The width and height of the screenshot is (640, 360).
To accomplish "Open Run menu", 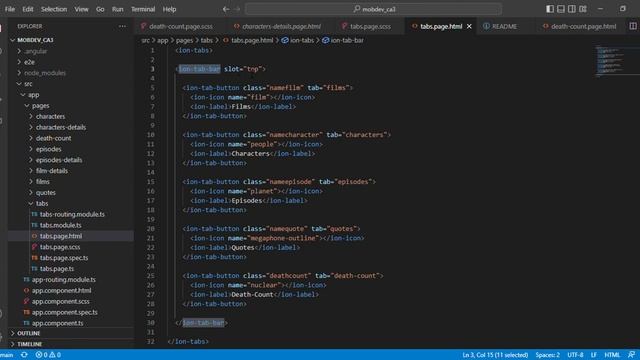I will [x=118, y=9].
